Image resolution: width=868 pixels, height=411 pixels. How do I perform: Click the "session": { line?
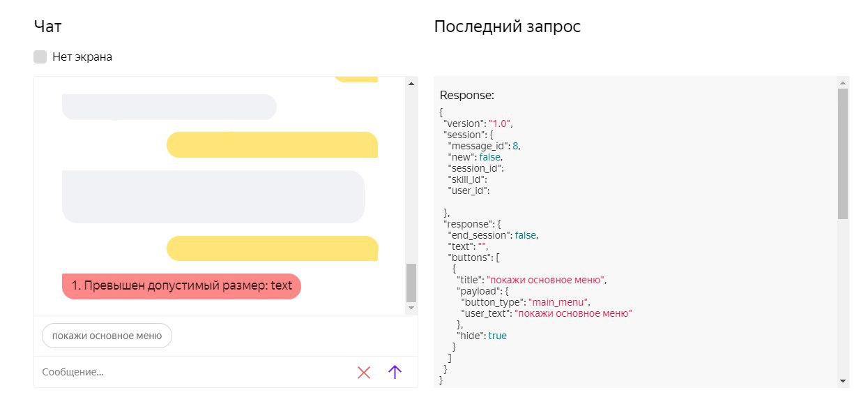(x=469, y=134)
